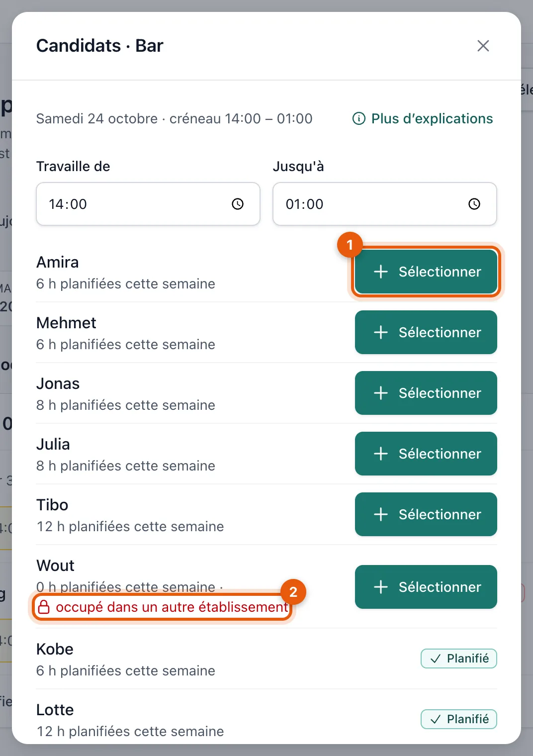Open clock picker in Jusqu'à field

[x=474, y=204]
